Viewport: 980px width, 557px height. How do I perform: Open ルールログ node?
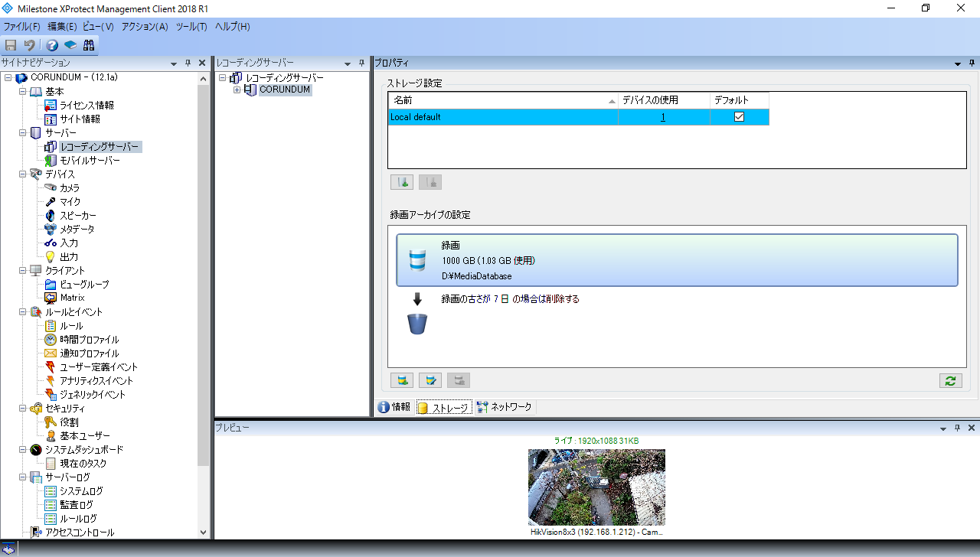[x=78, y=519]
